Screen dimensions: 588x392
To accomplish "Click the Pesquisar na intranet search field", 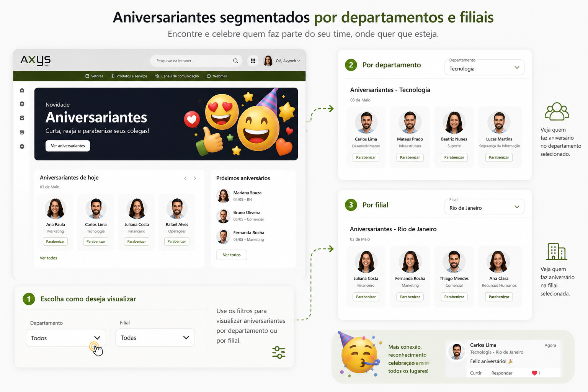I will click(x=196, y=61).
